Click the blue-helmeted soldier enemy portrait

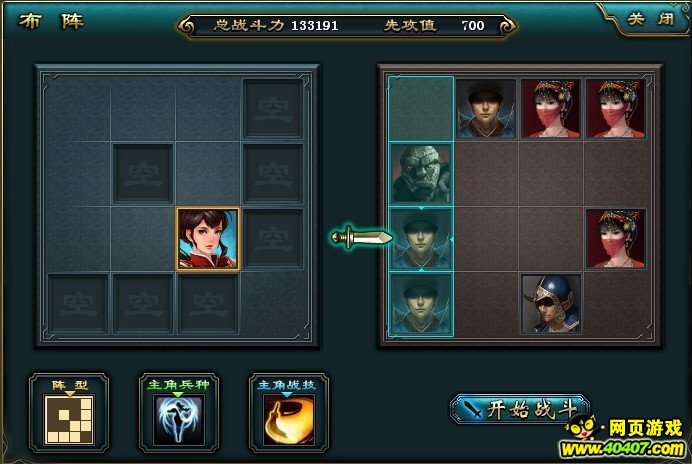(551, 304)
